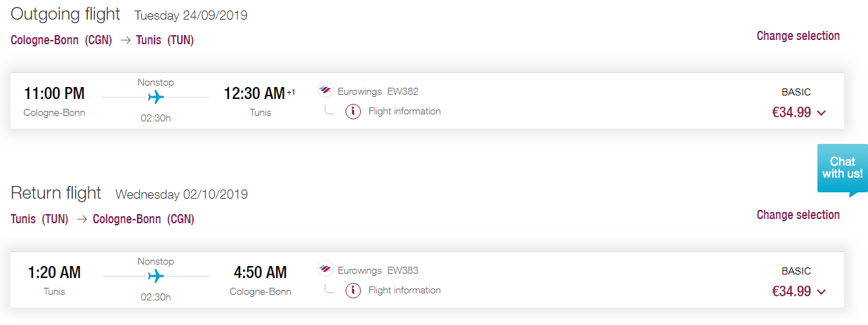Viewport: 868px width, 325px height.
Task: Click the outgoing flight airplane icon
Action: click(x=156, y=97)
